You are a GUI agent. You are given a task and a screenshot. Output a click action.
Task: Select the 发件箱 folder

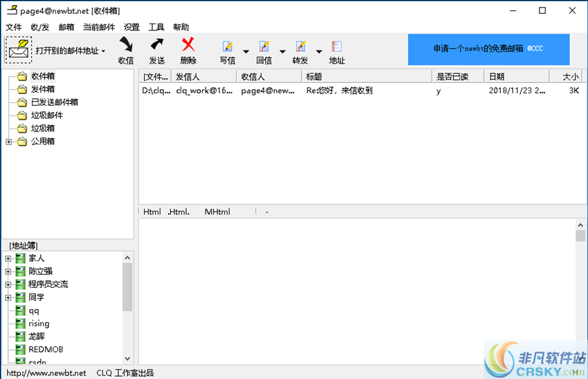pos(43,89)
